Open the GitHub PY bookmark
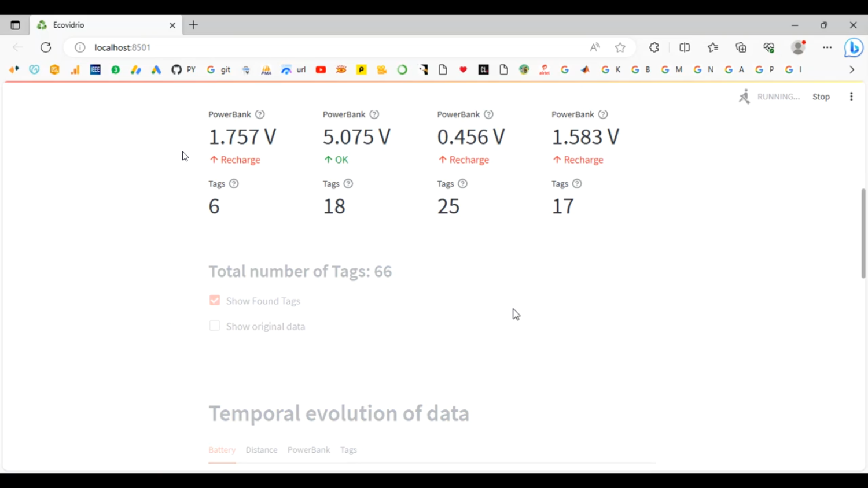This screenshot has width=868, height=488. pos(183,70)
